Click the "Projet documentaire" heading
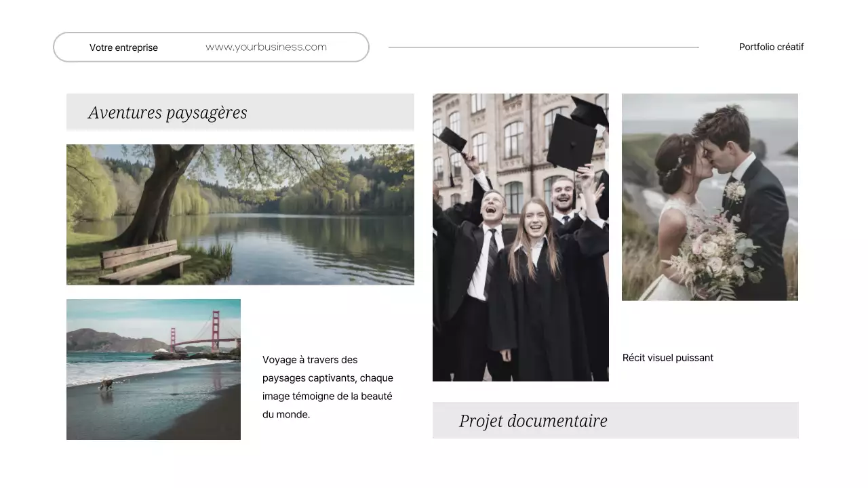 [533, 421]
